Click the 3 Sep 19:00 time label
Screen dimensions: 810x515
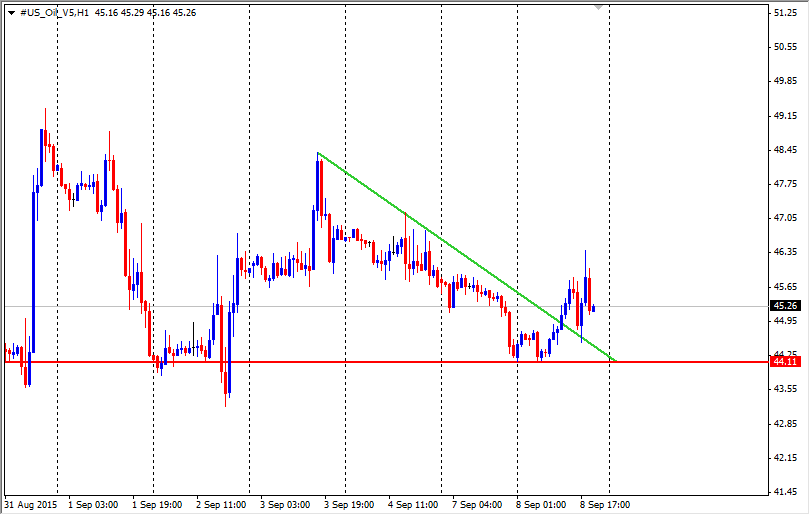tap(349, 505)
